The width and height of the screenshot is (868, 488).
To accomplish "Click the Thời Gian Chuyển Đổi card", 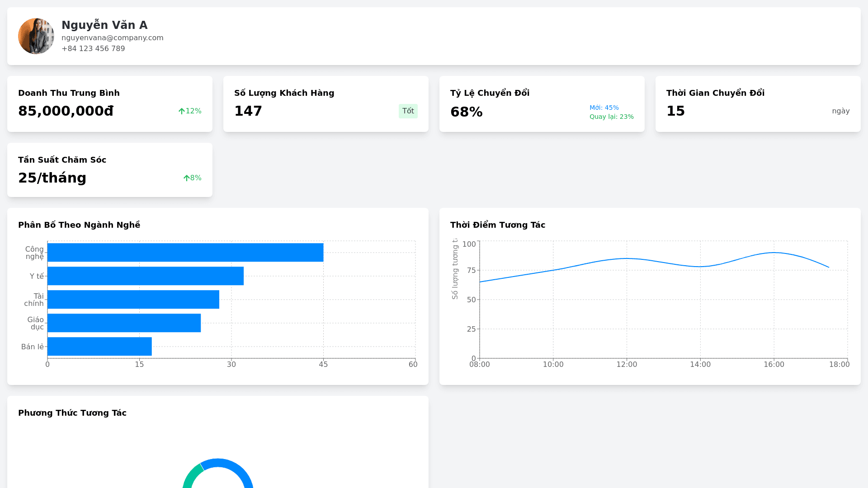I will [x=758, y=104].
